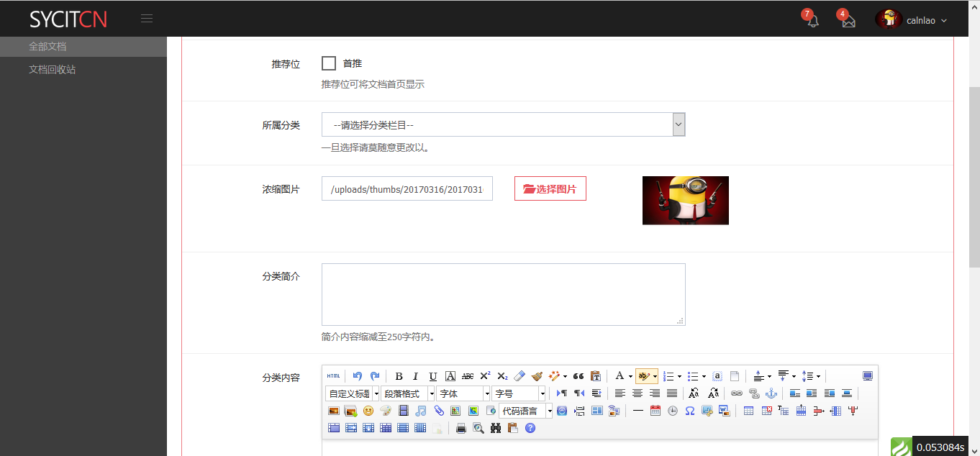
Task: Click the undo arrow in editor toolbar
Action: coord(358,376)
